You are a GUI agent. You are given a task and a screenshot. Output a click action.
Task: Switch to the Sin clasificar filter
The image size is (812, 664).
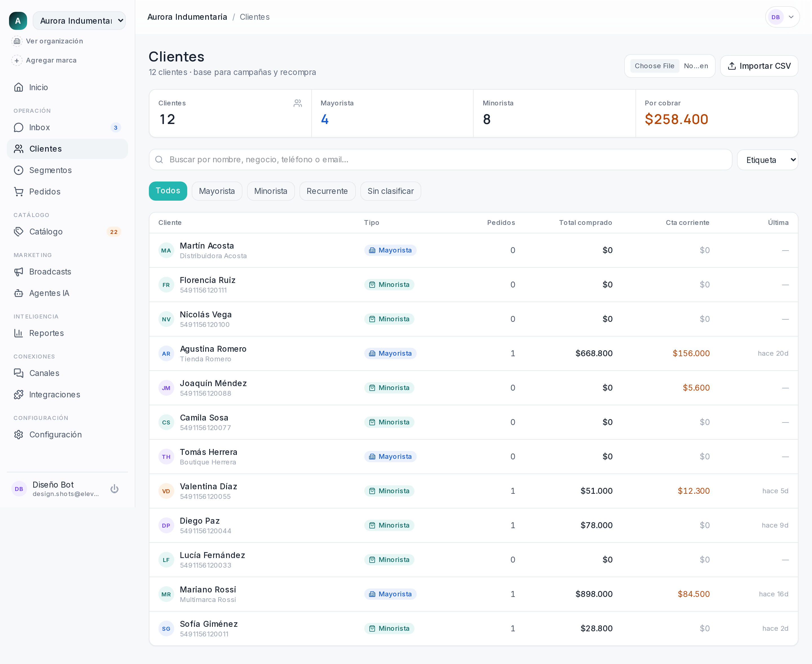coord(390,191)
